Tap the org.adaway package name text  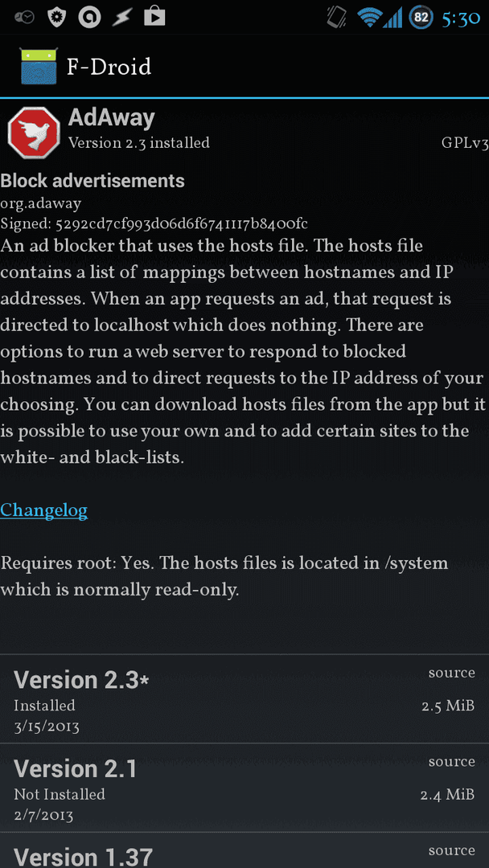(x=40, y=203)
